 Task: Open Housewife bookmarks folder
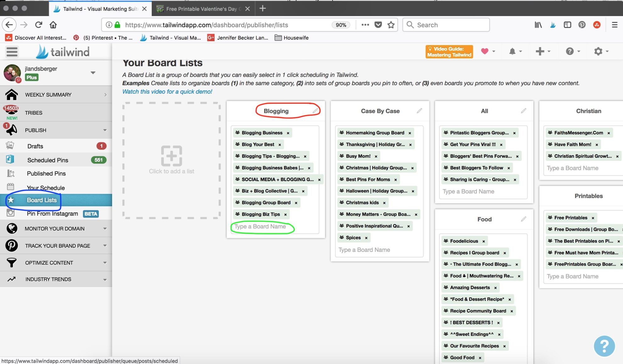(291, 38)
